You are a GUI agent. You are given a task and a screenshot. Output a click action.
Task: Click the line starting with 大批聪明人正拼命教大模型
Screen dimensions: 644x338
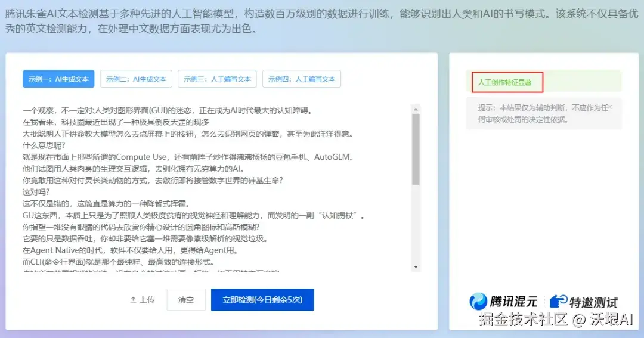(x=188, y=134)
